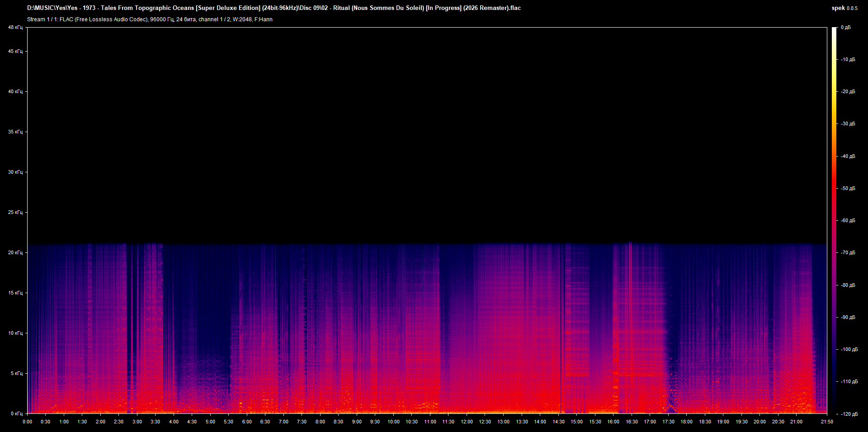Pick the 1:00 time axis label

(64, 422)
